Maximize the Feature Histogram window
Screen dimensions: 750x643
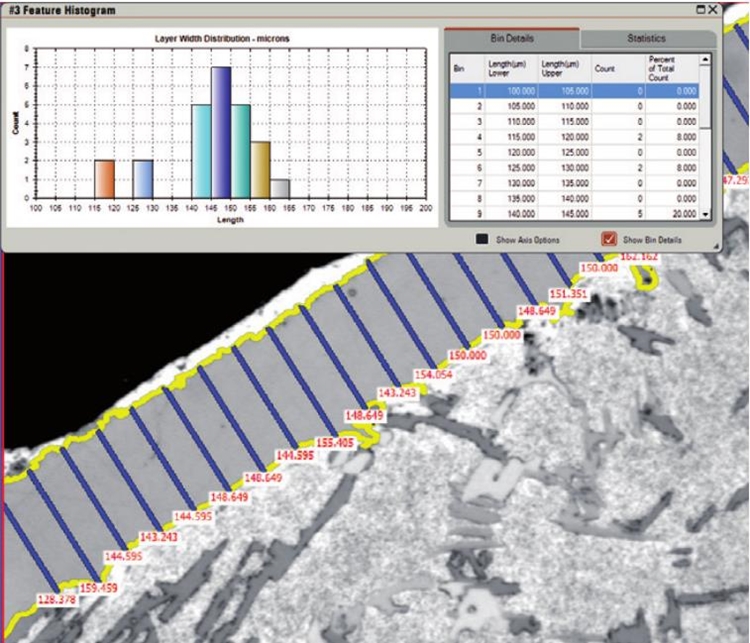point(699,9)
